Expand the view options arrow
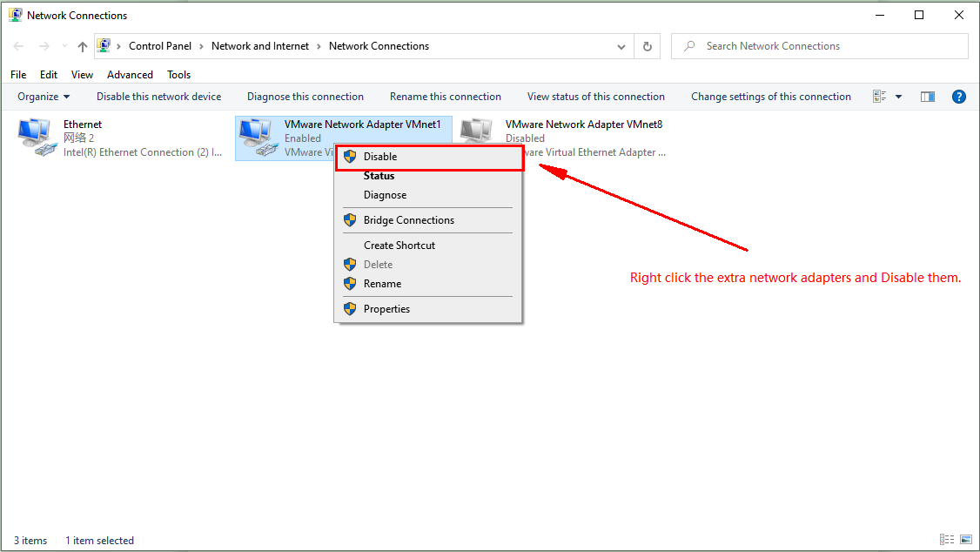980x552 pixels. click(899, 97)
